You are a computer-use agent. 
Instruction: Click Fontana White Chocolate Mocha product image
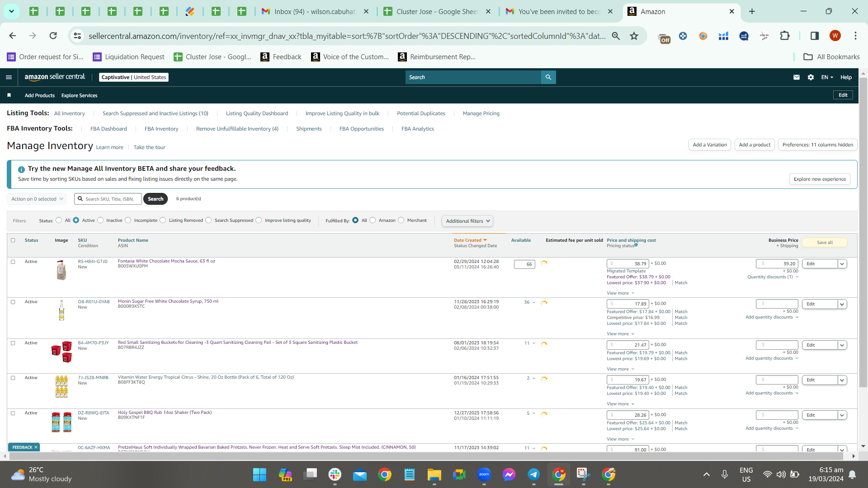pyautogui.click(x=61, y=270)
